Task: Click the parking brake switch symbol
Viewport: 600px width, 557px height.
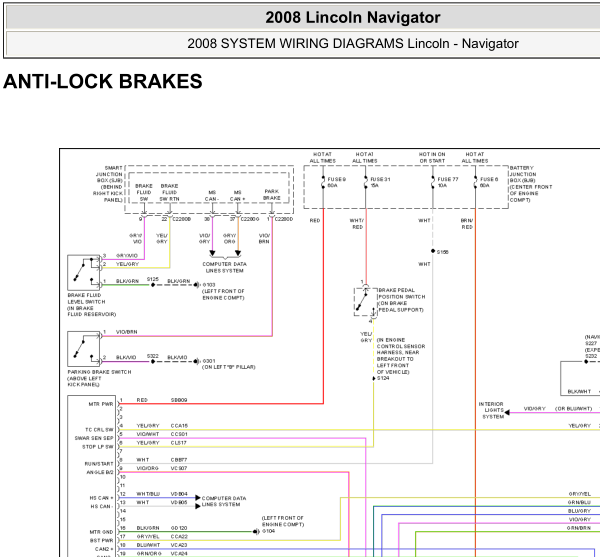Action: 83,349
